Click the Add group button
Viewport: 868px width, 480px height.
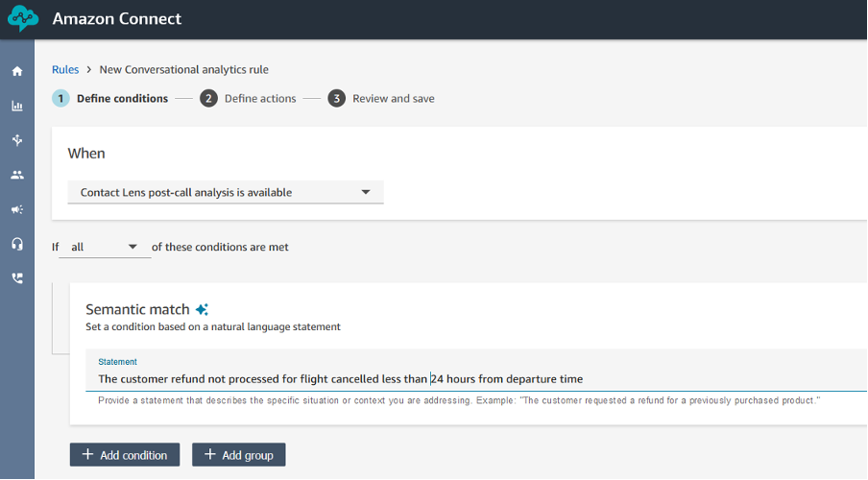click(238, 454)
